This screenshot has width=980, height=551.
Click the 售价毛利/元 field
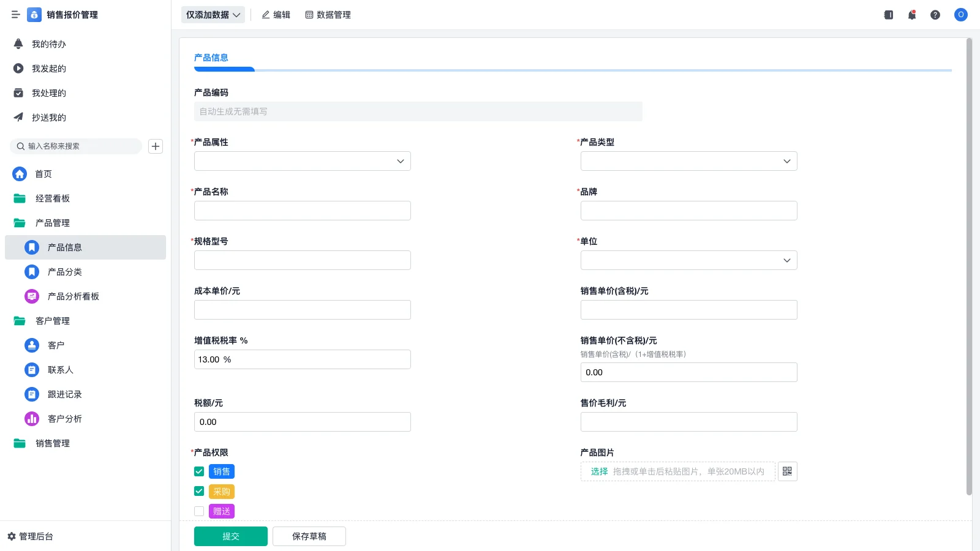(x=689, y=422)
